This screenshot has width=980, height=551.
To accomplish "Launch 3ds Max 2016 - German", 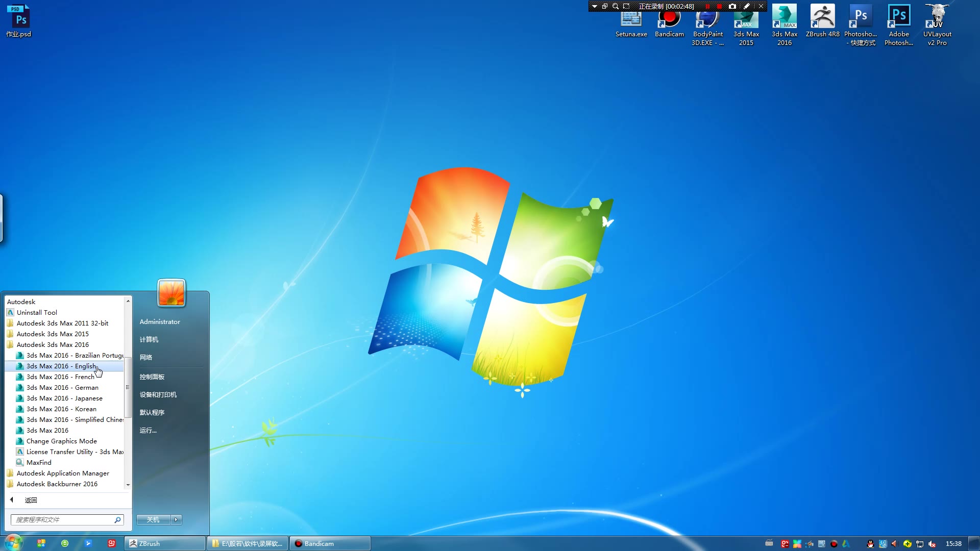I will pyautogui.click(x=64, y=387).
